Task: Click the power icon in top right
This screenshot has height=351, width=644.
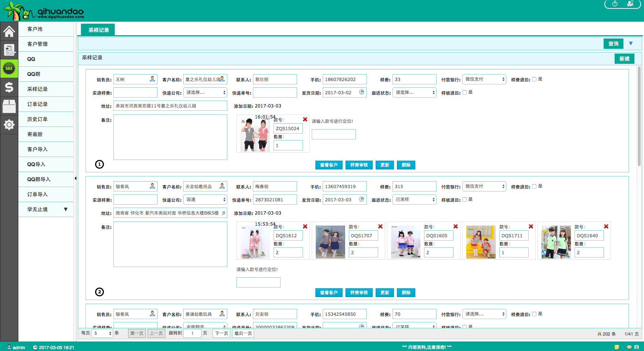Action: tap(615, 4)
